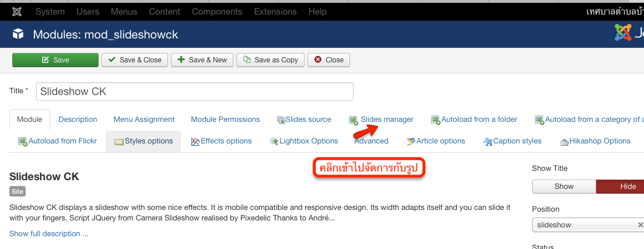644x249 pixels.
Task: Open the Extensions menu
Action: 275,12
